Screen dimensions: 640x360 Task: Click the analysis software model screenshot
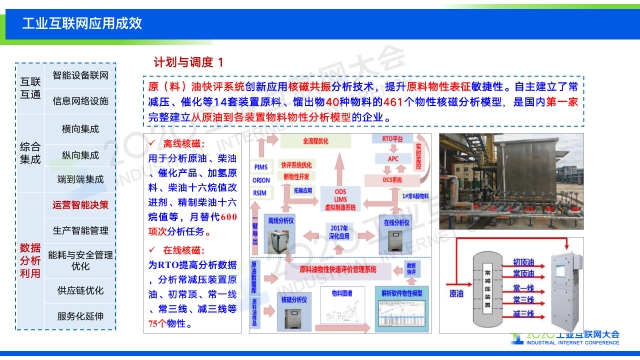[402, 313]
